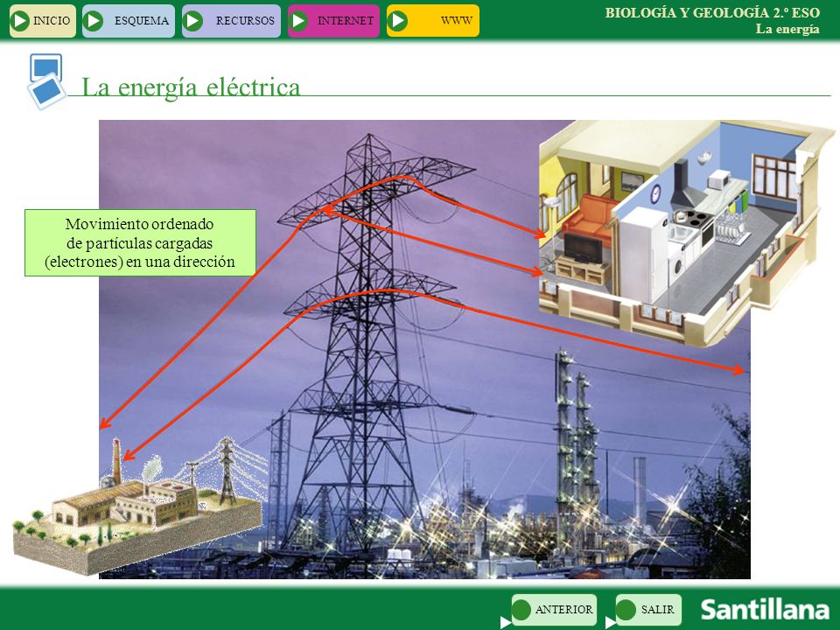
Task: Click the 'Movimiento ordenado de partículas cargadas' text box
Action: [x=140, y=242]
